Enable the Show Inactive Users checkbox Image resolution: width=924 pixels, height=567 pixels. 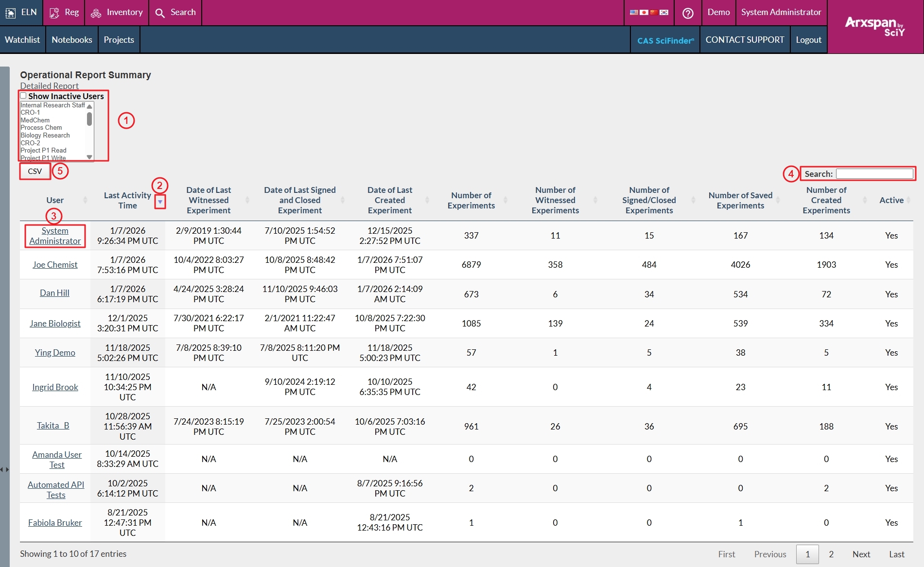[x=23, y=96]
